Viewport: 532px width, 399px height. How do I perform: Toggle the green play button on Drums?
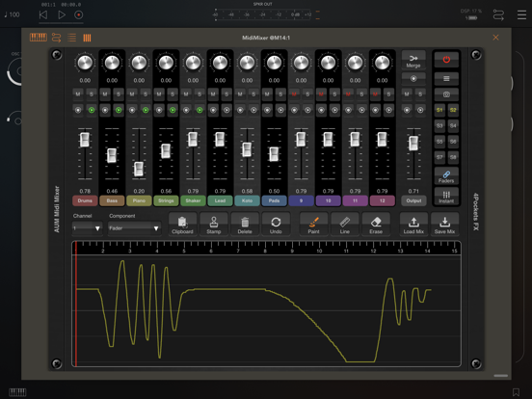click(92, 110)
